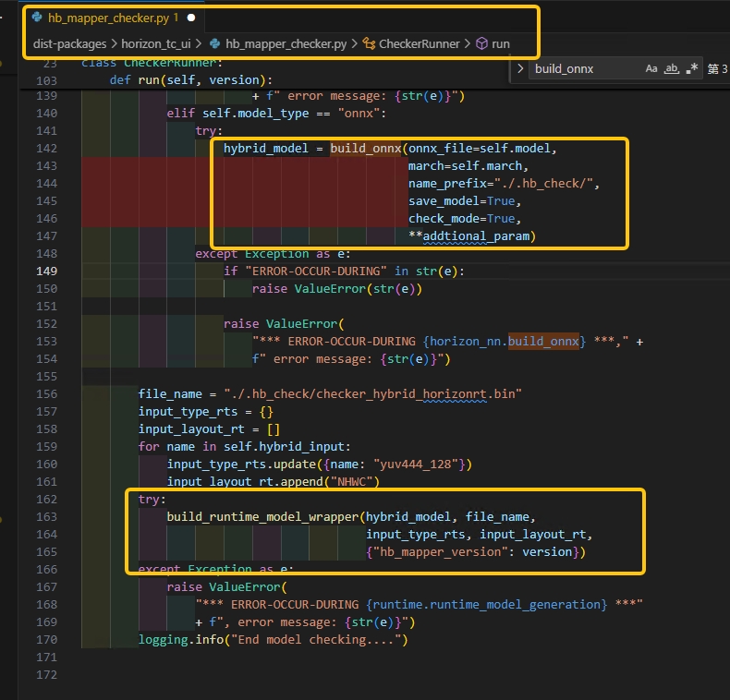730x700 pixels.
Task: Open the horizon_tc_ui breadcrumb folder
Action: coord(156,43)
